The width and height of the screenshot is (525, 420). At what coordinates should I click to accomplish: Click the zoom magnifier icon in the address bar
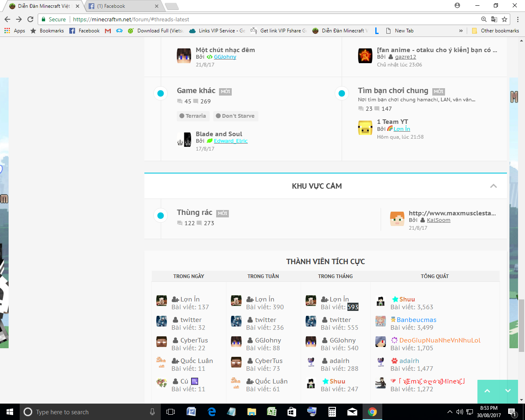tap(483, 19)
